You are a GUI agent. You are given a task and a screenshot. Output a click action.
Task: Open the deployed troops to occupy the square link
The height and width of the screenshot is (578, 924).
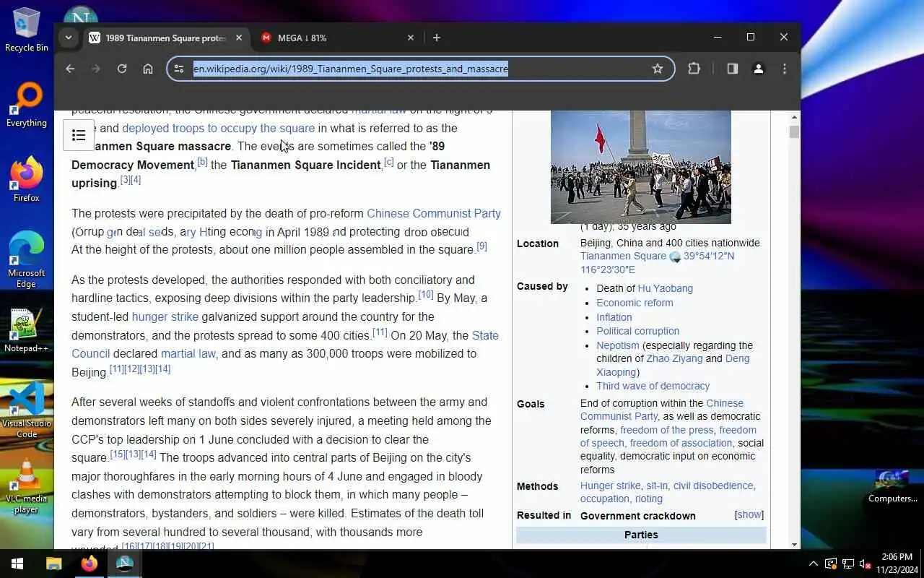point(218,128)
